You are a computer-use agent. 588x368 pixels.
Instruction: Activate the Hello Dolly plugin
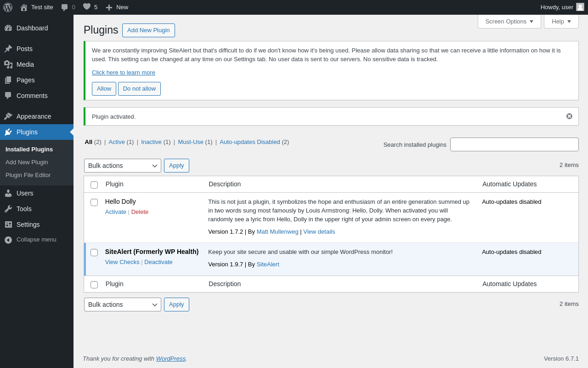pyautogui.click(x=116, y=212)
